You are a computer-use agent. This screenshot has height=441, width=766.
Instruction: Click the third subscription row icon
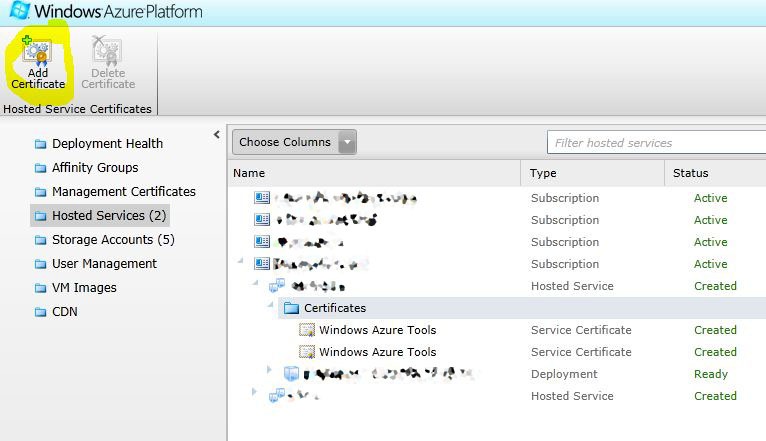(262, 241)
